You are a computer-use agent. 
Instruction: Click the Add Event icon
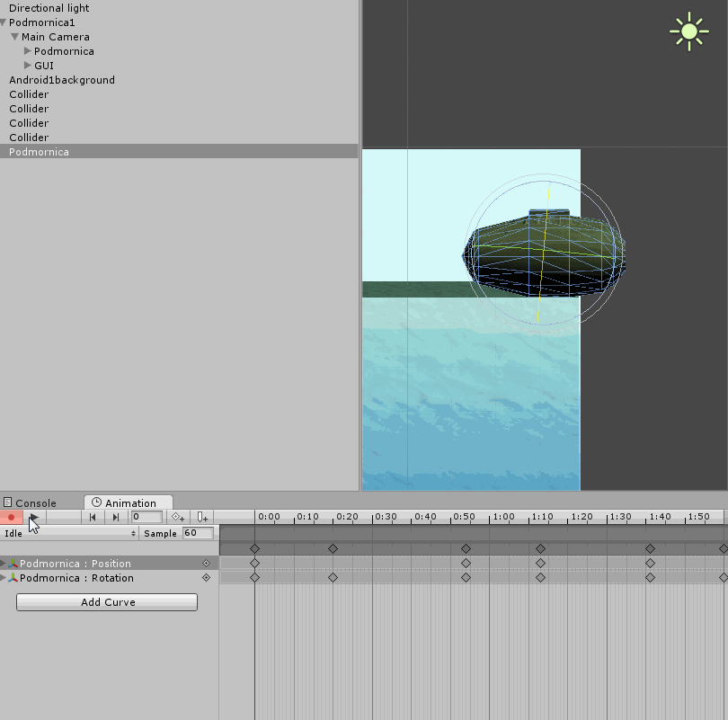[203, 517]
